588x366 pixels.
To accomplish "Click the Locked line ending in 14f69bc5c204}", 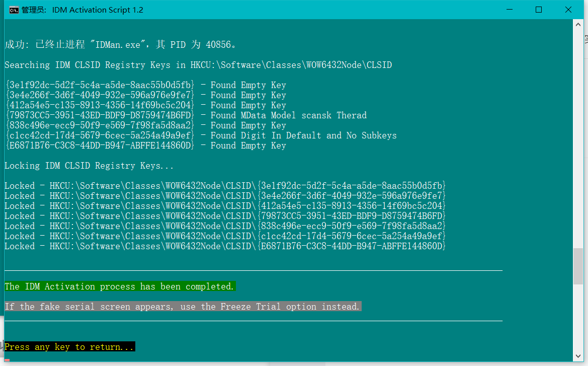I will pyautogui.click(x=225, y=206).
